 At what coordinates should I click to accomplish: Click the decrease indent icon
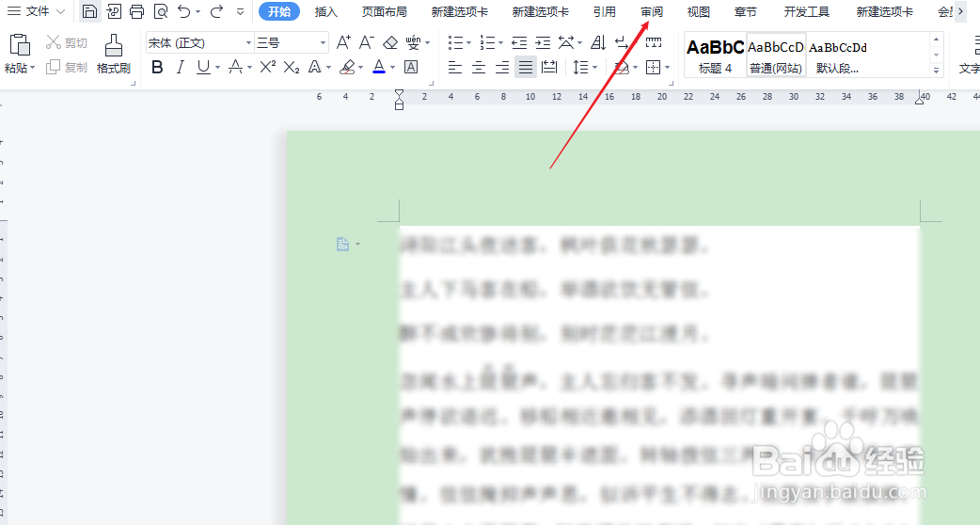[x=519, y=42]
